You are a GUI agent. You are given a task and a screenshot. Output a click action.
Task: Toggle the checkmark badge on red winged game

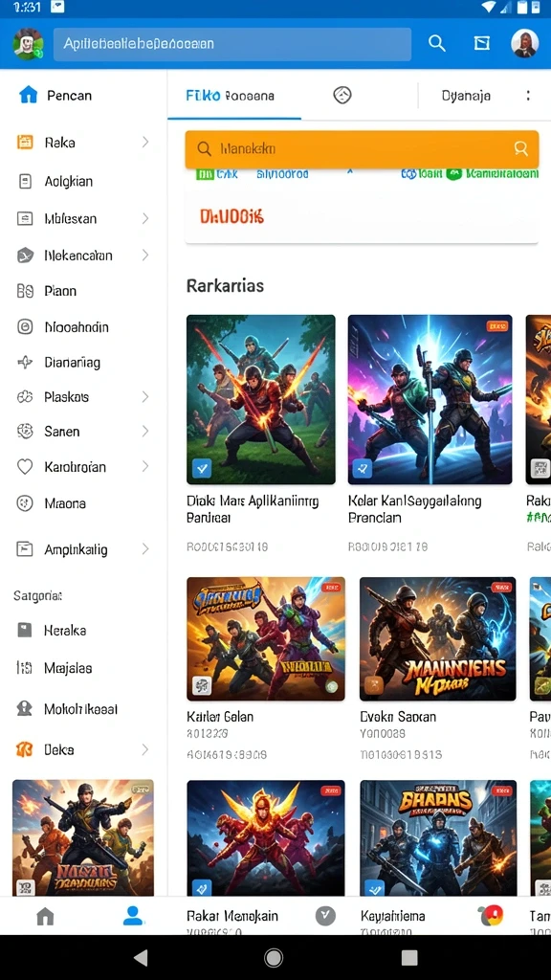(201, 887)
